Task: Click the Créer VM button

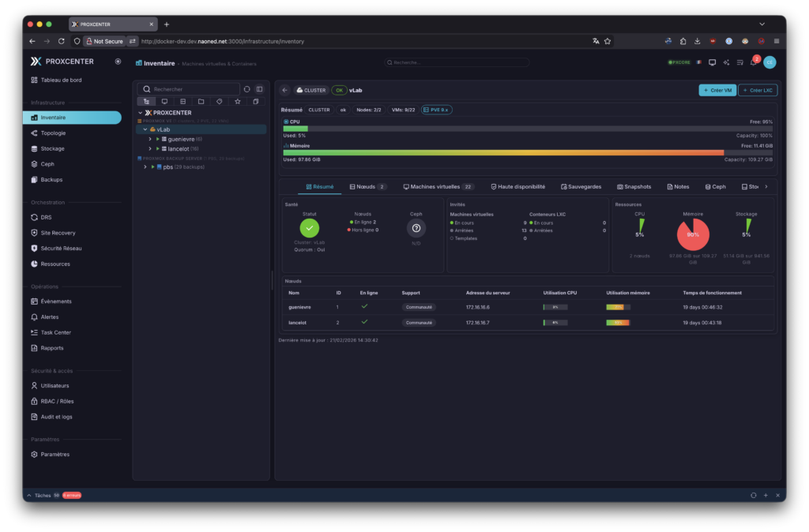Action: click(x=717, y=90)
